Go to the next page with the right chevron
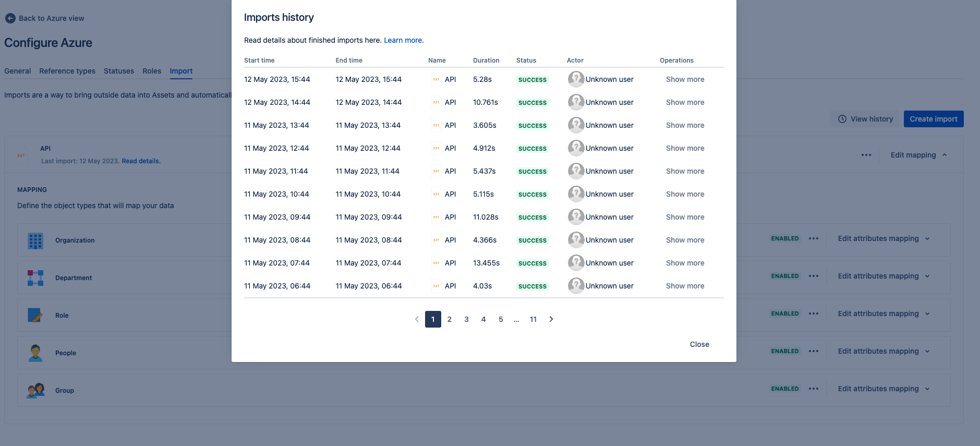980x446 pixels. 551,319
